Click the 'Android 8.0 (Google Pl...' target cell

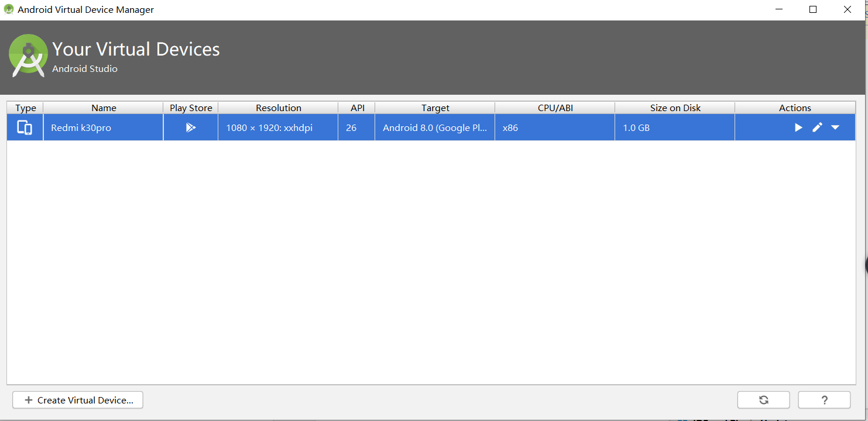(435, 127)
